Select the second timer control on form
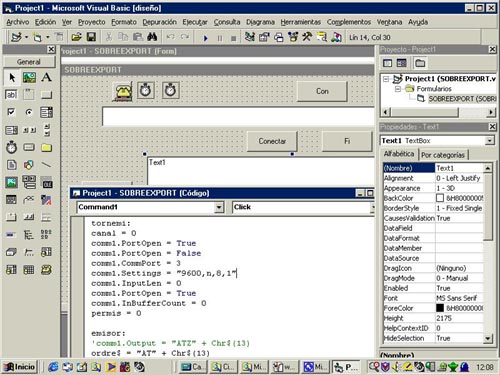The image size is (500, 375). (x=170, y=90)
